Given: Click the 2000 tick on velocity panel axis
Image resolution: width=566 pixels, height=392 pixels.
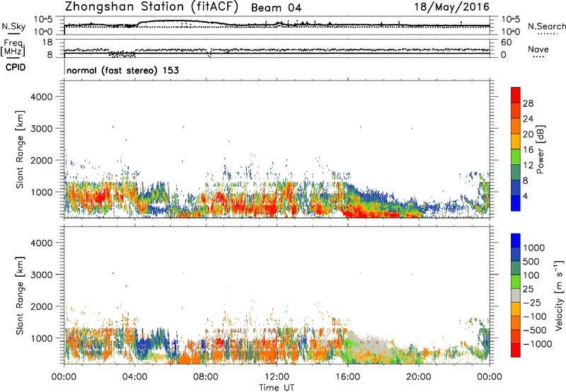Looking at the screenshot, I should coord(41,306).
